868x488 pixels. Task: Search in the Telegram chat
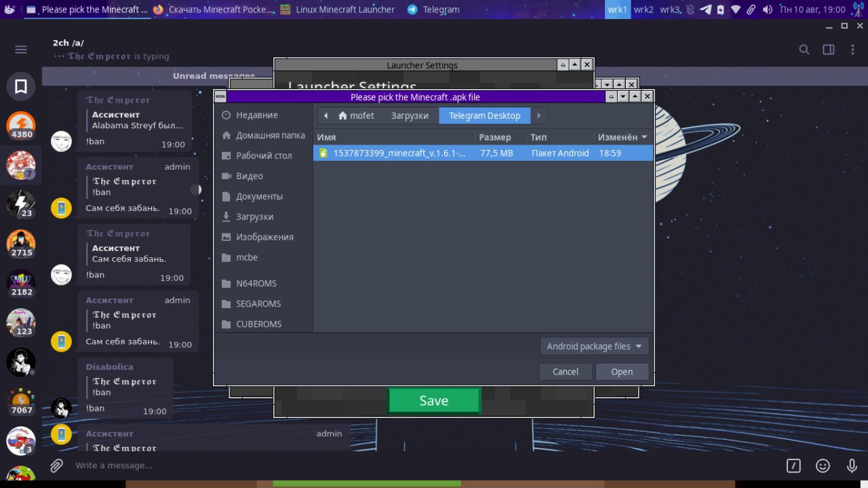(804, 50)
